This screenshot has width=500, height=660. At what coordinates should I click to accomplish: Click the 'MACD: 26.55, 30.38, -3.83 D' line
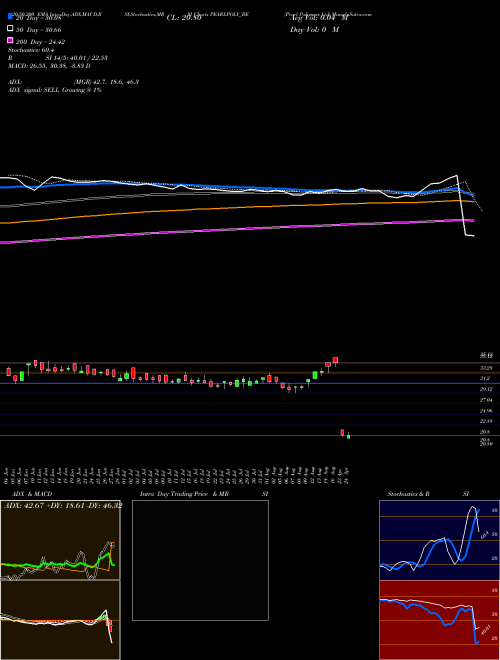(49, 66)
